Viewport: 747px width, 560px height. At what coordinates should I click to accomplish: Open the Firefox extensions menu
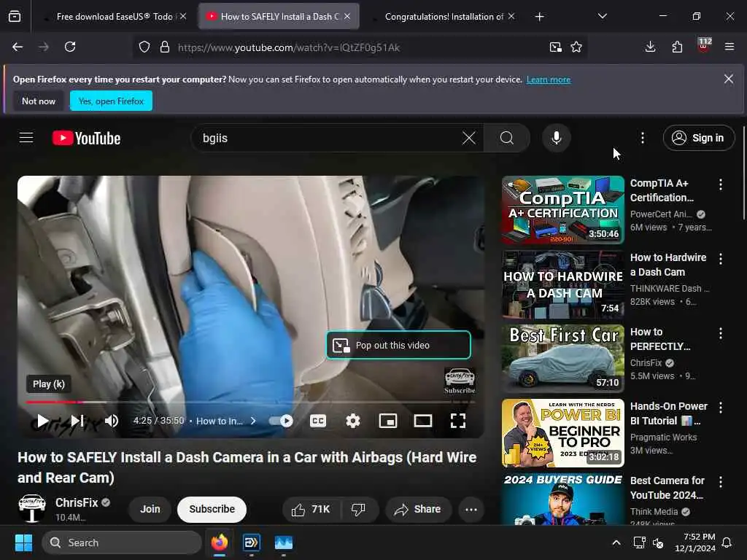click(x=677, y=47)
